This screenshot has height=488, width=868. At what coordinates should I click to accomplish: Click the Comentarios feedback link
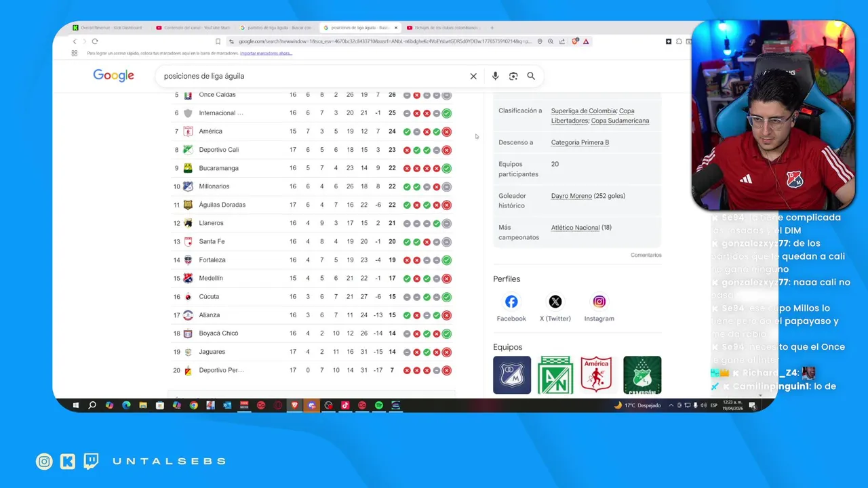point(646,255)
